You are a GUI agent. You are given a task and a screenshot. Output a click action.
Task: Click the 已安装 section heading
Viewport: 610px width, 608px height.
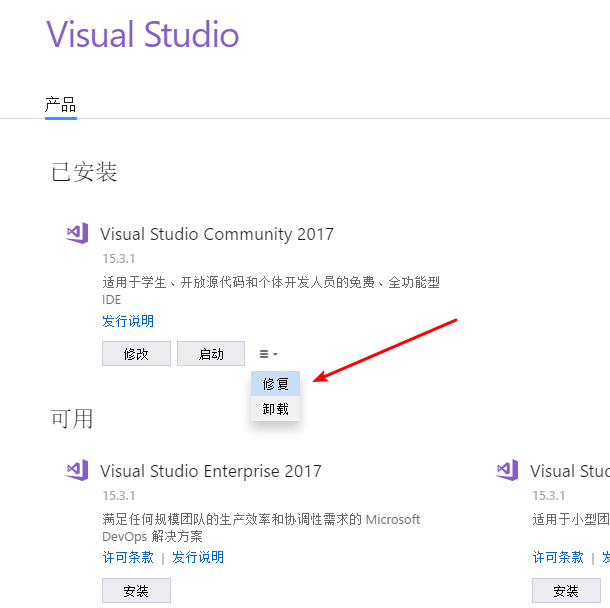pos(84,172)
